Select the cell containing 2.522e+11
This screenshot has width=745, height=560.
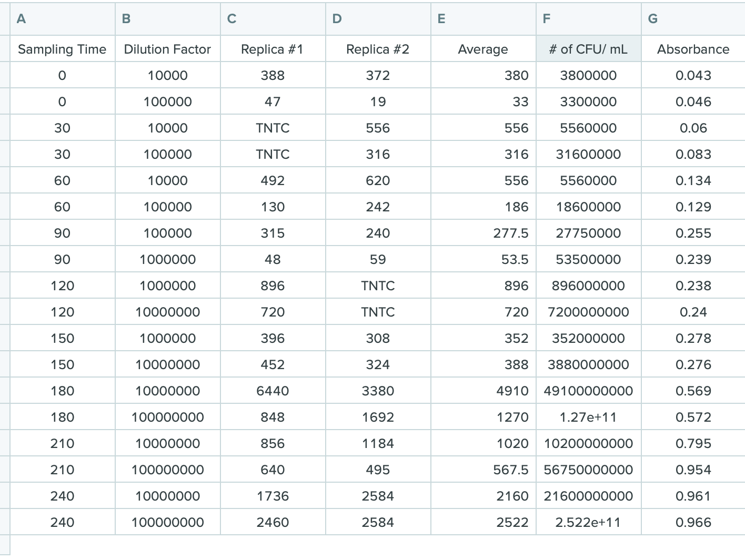click(x=588, y=522)
